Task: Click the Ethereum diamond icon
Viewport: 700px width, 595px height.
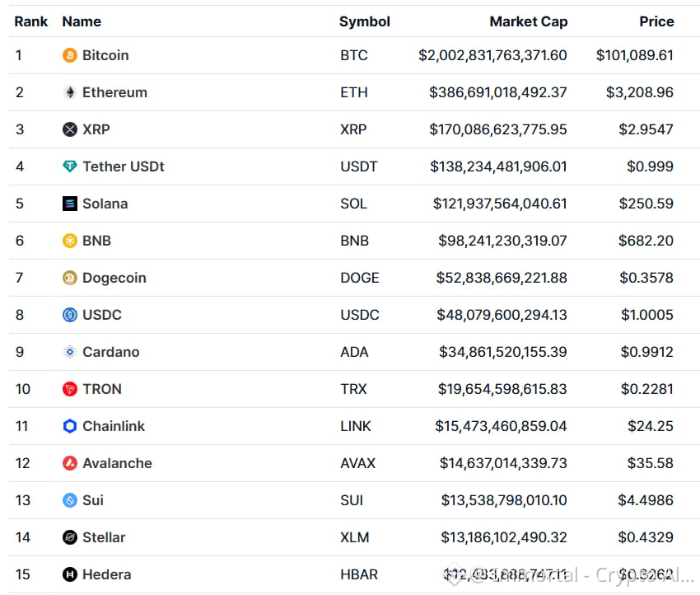Action: [x=70, y=92]
